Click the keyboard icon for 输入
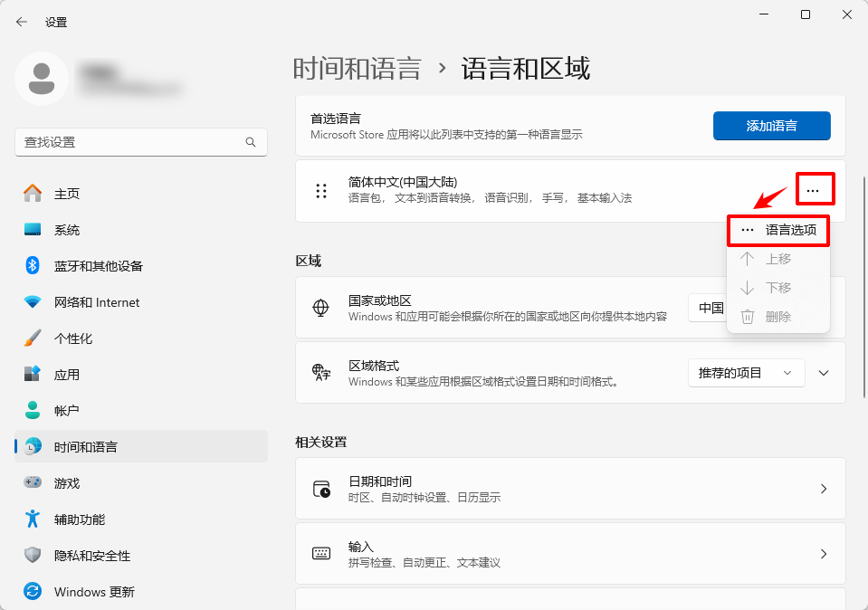 point(321,554)
